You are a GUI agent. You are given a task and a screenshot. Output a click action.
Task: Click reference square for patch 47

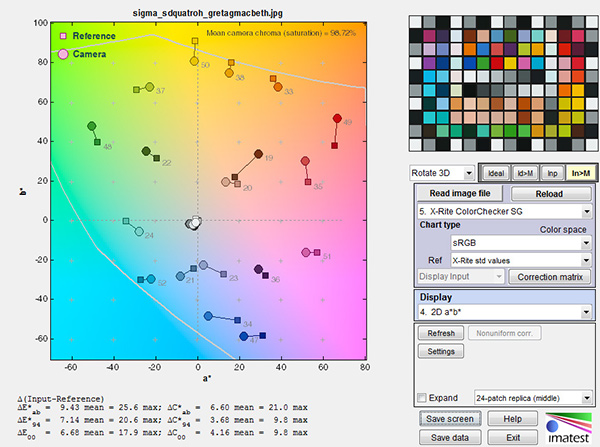[x=262, y=336]
